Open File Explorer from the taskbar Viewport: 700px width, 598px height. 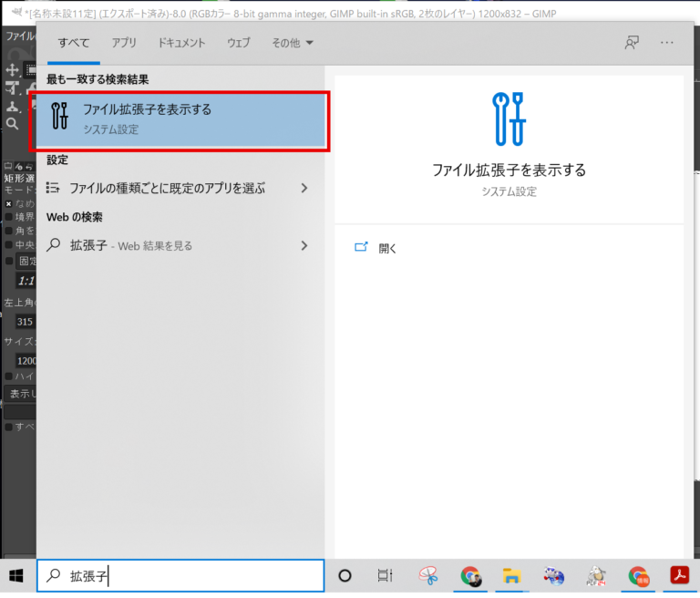pos(511,576)
